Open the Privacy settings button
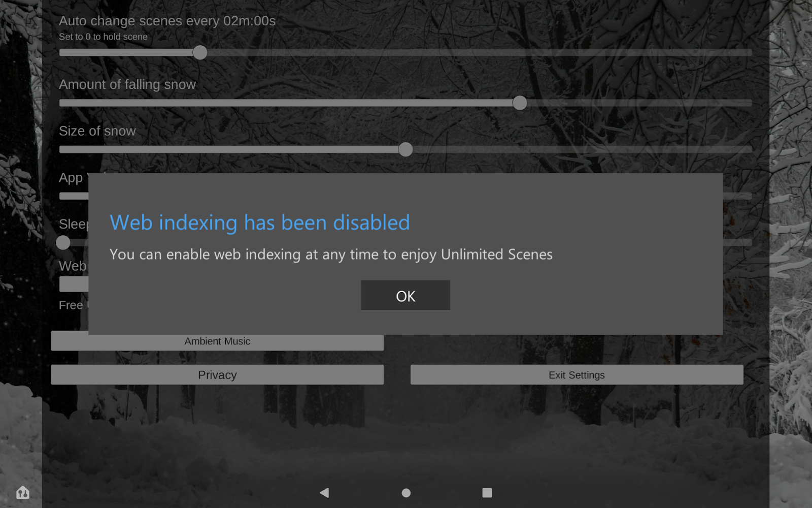This screenshot has height=508, width=812. click(217, 375)
